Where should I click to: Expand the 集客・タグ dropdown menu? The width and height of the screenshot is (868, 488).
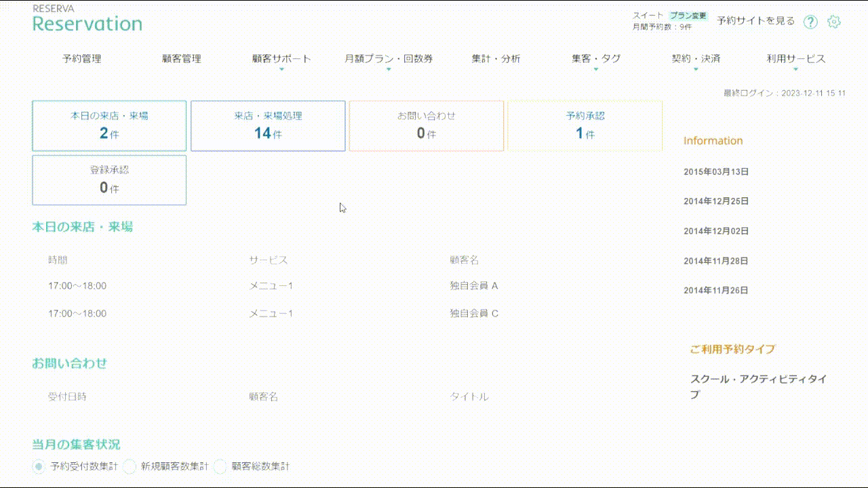pos(596,59)
